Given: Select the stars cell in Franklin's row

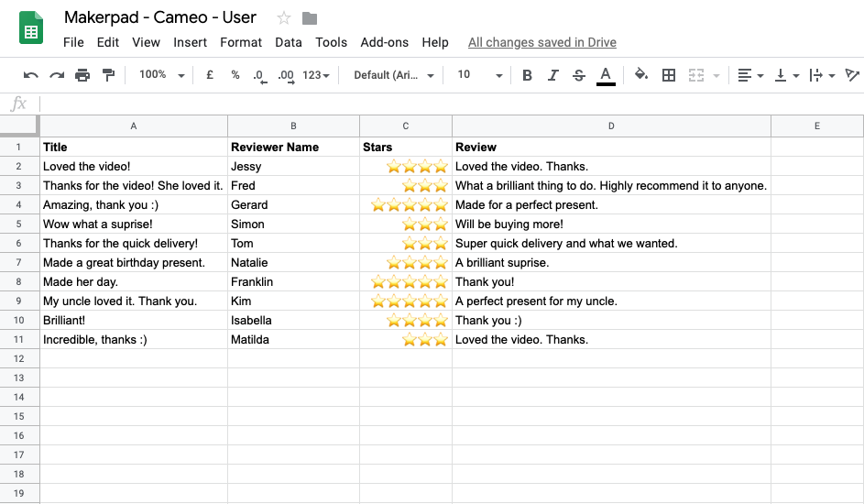Looking at the screenshot, I should point(406,282).
